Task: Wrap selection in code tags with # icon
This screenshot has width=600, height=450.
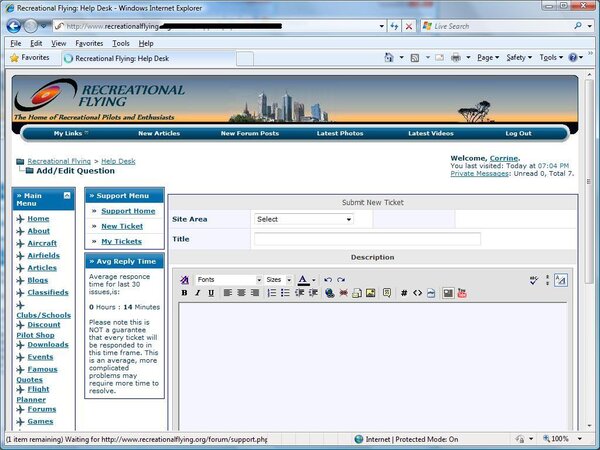Action: click(x=403, y=293)
